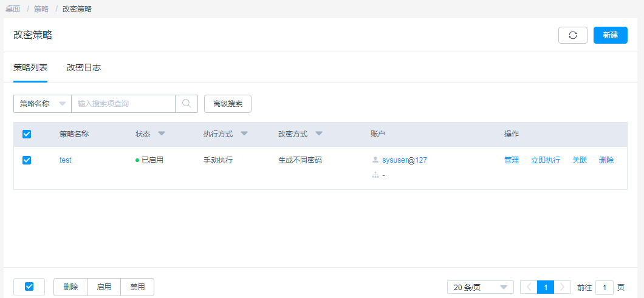
Task: Open the 20 条/页 page size dropdown
Action: coord(480,287)
